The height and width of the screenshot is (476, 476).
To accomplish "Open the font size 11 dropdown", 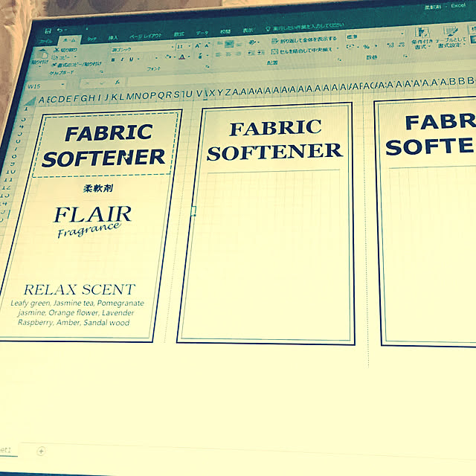I will pyautogui.click(x=190, y=46).
